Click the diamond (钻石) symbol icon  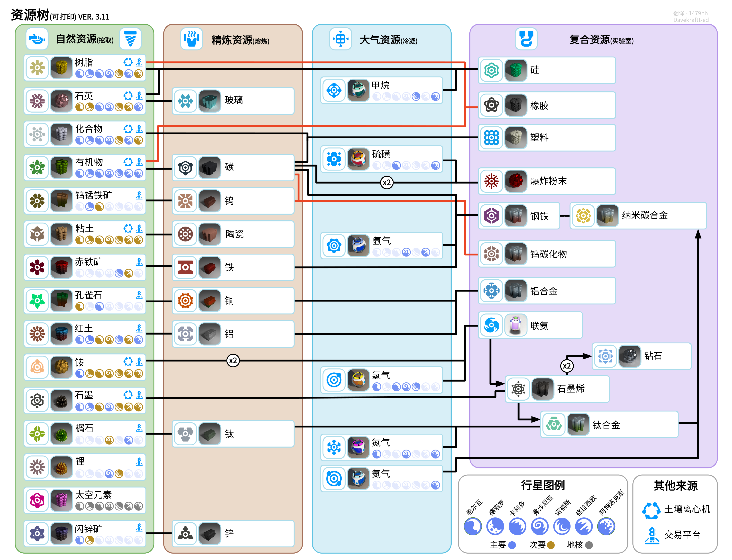[x=605, y=356]
